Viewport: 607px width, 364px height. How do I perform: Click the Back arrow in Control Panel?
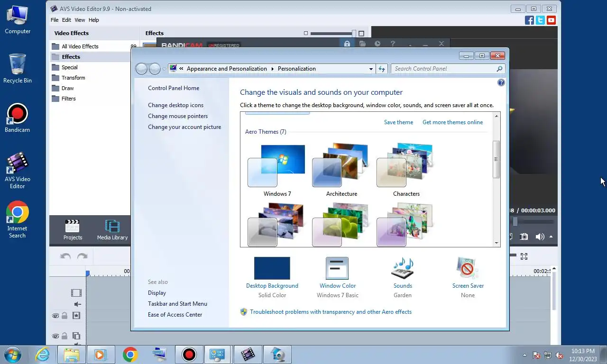(x=141, y=69)
